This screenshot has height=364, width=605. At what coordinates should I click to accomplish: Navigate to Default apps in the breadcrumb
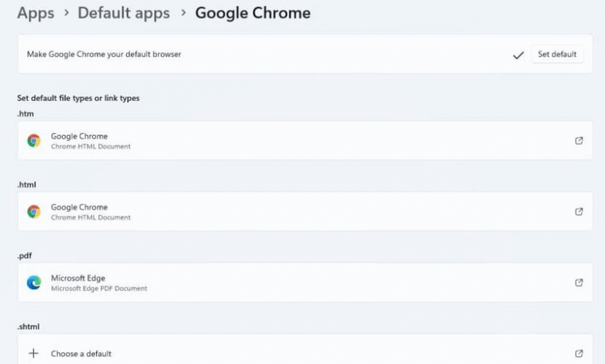[x=123, y=13]
